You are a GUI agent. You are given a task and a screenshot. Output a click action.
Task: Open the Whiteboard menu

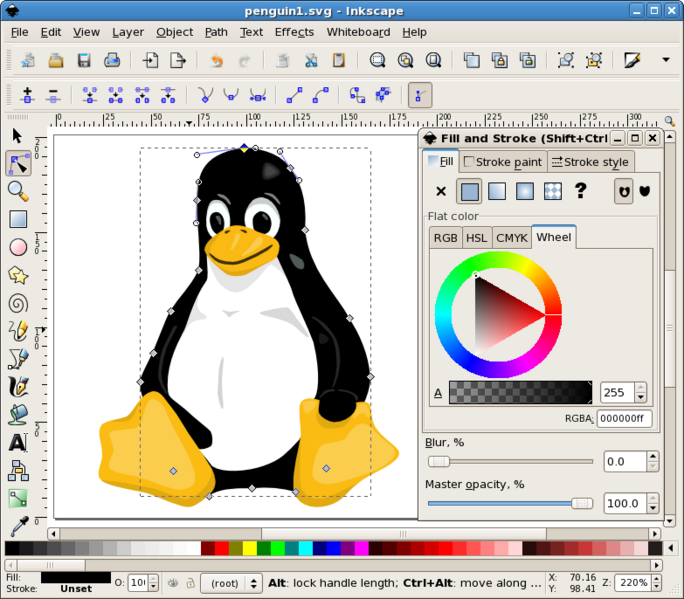[359, 32]
